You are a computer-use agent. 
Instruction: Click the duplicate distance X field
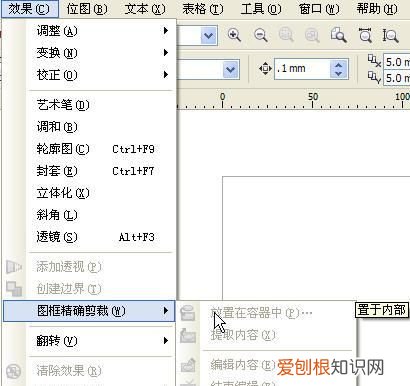pyautogui.click(x=397, y=62)
